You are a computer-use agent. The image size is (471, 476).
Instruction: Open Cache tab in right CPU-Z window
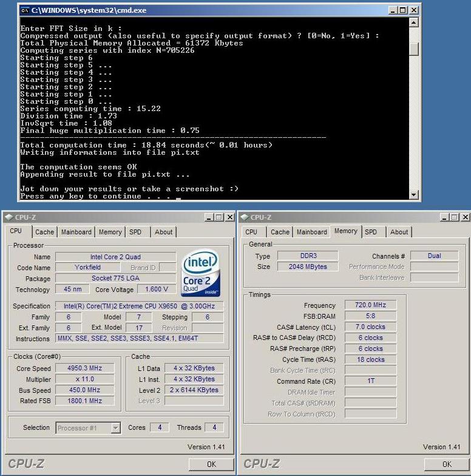tap(280, 232)
